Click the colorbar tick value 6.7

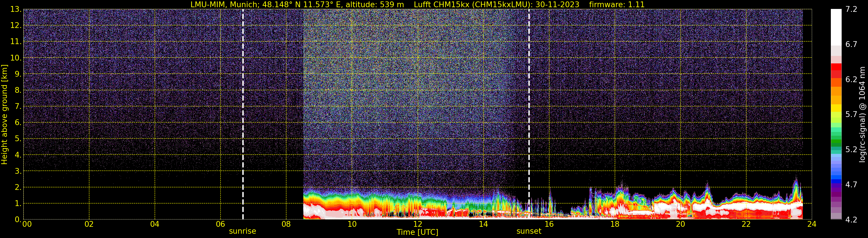pos(851,44)
